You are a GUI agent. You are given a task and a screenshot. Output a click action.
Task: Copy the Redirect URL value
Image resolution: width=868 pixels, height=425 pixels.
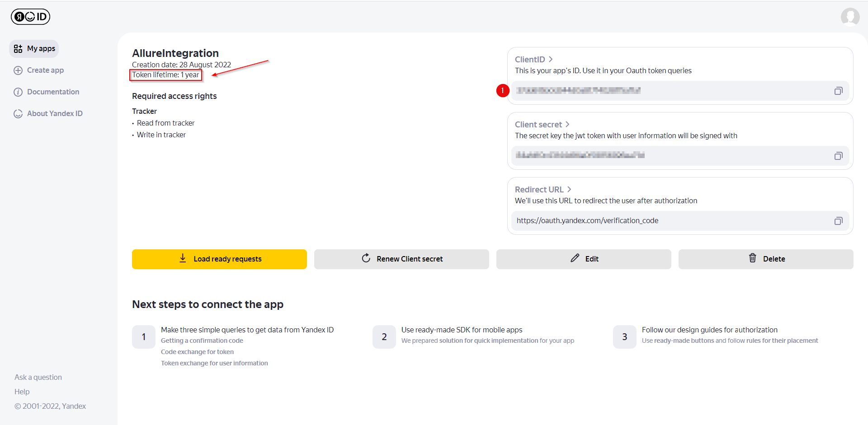pyautogui.click(x=838, y=221)
